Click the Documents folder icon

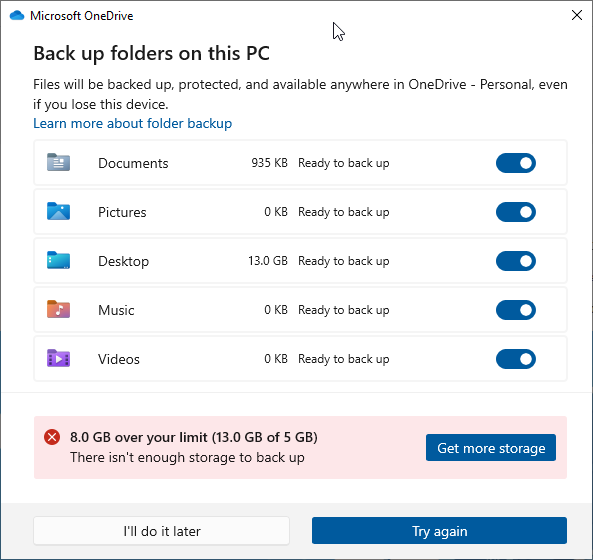click(58, 163)
